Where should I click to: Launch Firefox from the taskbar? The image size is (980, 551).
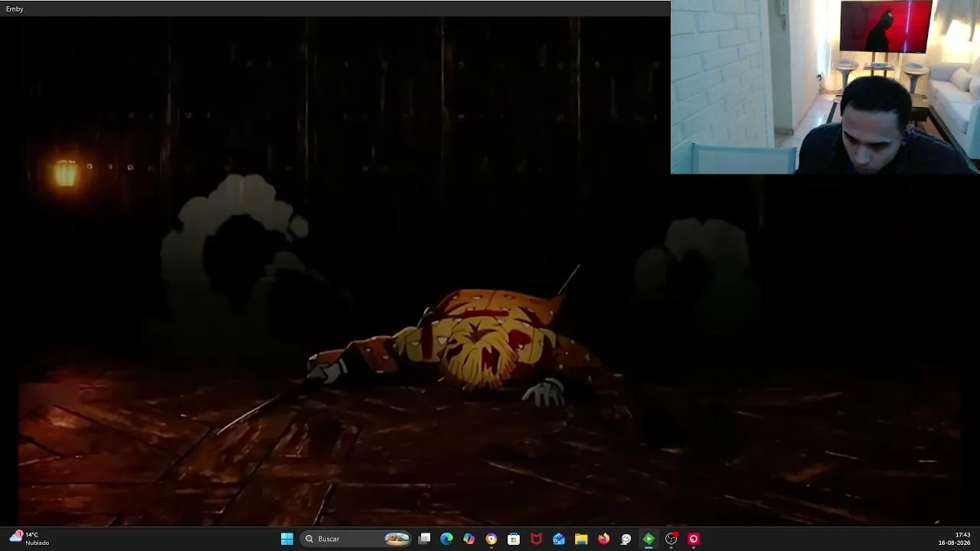tap(603, 539)
